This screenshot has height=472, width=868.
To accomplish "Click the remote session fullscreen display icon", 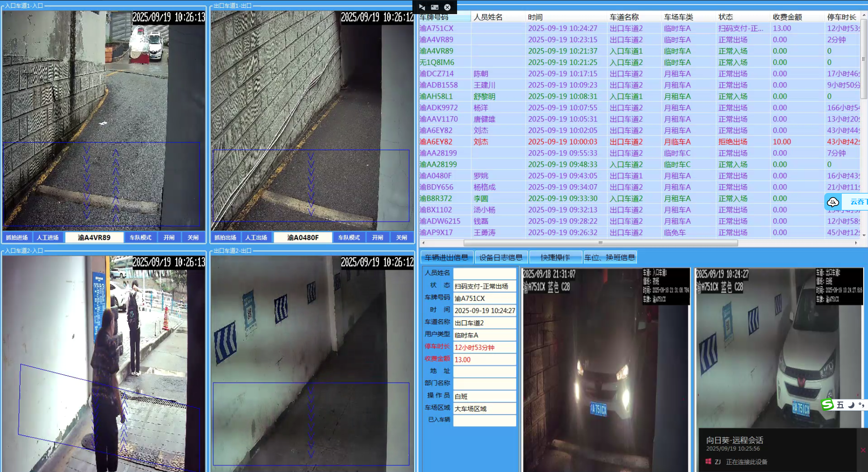I will point(435,7).
